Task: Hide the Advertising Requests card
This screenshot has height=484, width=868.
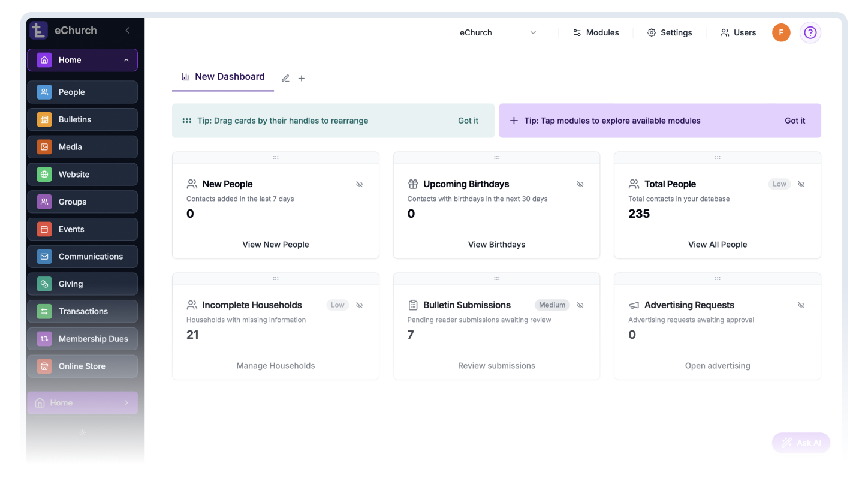Action: pyautogui.click(x=801, y=305)
